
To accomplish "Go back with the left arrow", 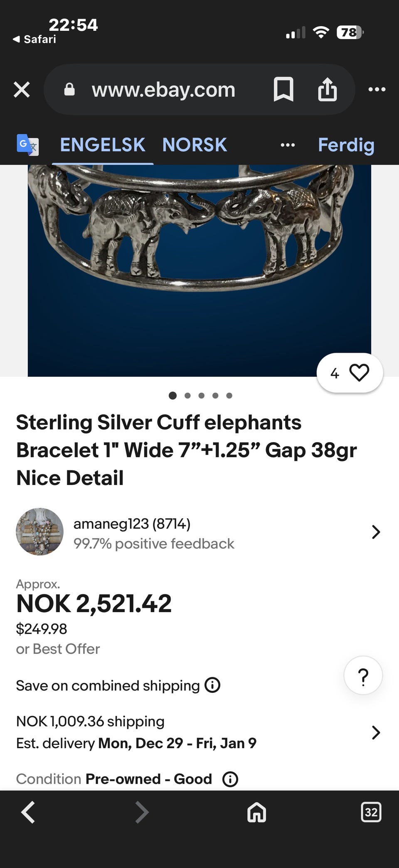I will coord(28,812).
